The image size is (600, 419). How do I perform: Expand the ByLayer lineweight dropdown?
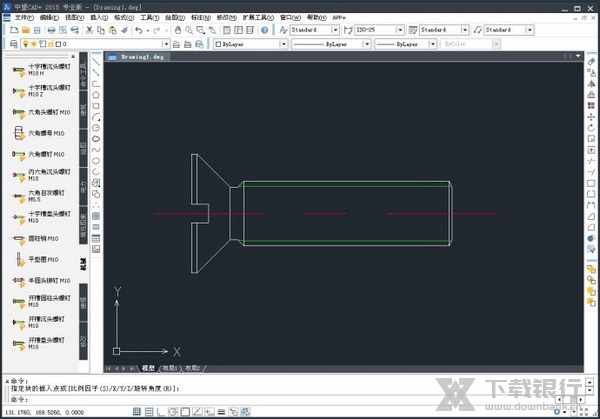[x=432, y=44]
